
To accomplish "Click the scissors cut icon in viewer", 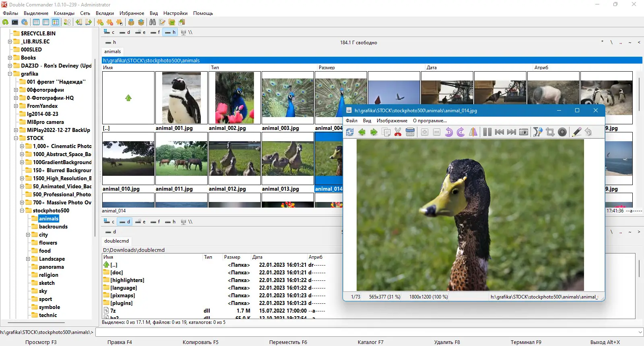I will pyautogui.click(x=398, y=132).
